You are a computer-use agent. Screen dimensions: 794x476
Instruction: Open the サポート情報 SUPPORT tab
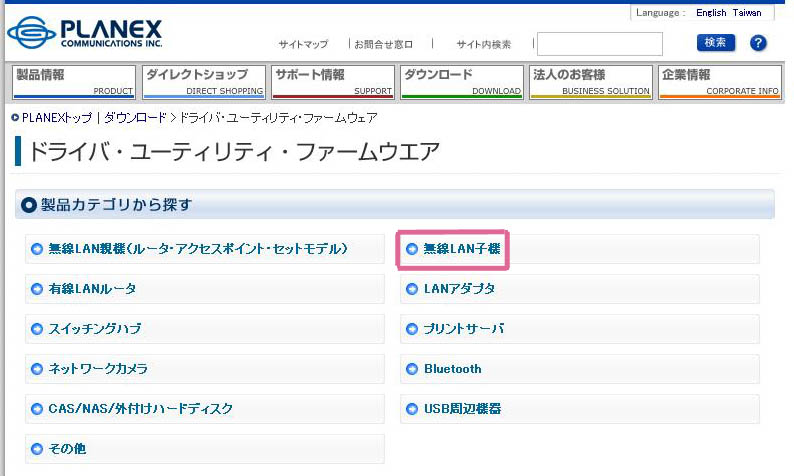click(x=333, y=82)
